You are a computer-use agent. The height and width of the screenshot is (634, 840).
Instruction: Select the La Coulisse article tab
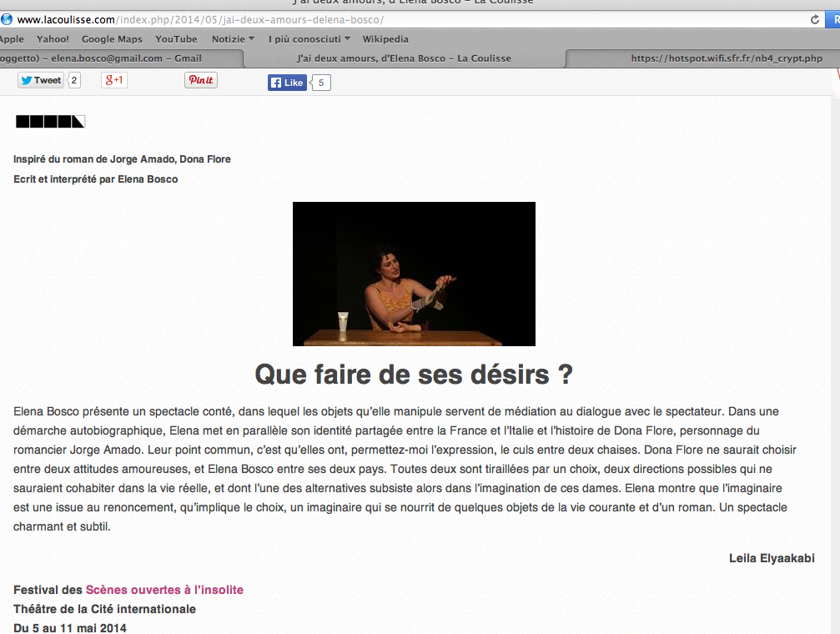(x=404, y=58)
